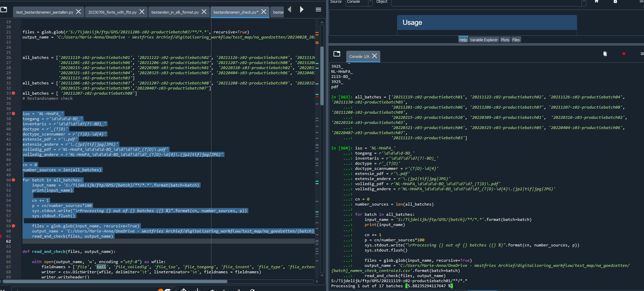Open the Variable Explorer tab
Image resolution: width=644 pixels, height=291 pixels.
point(484,40)
